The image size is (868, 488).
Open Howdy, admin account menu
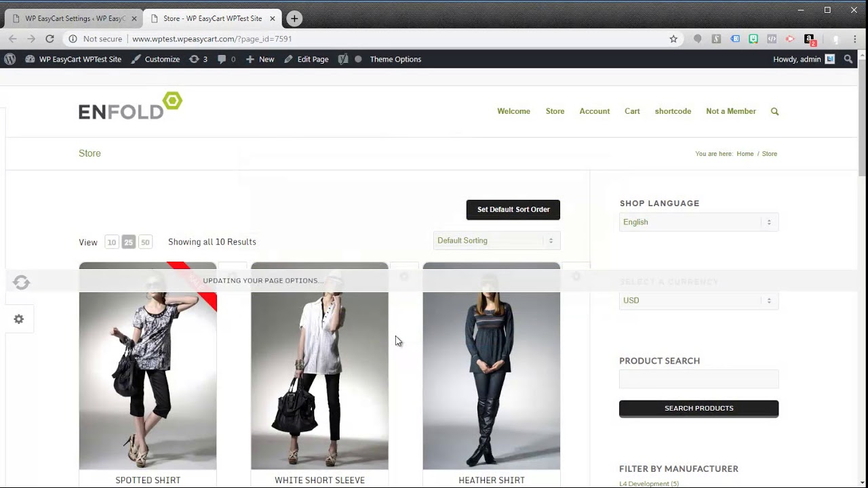coord(804,59)
